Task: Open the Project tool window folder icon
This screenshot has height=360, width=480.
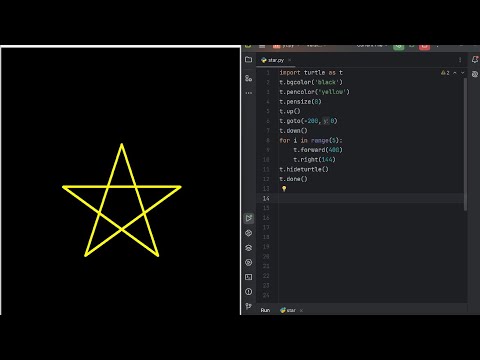Action: click(248, 59)
